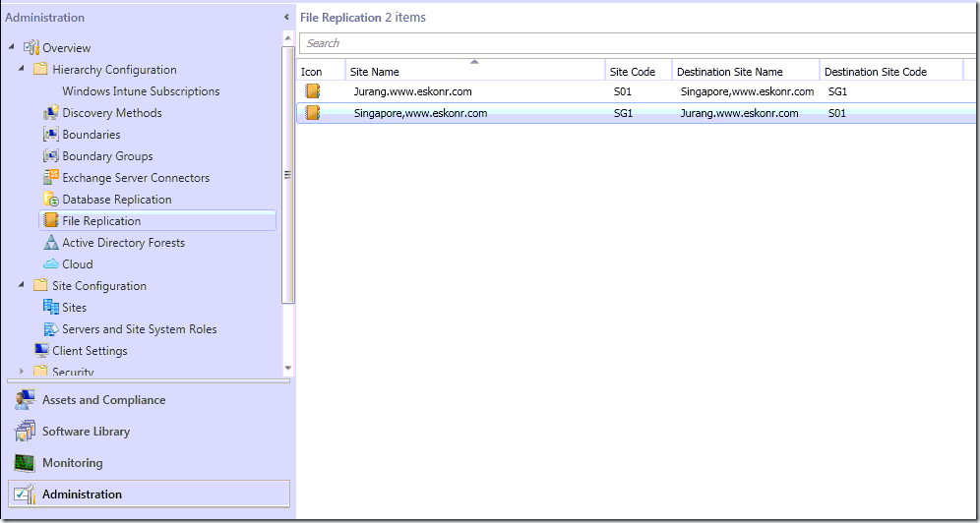Click the Security folder icon

pyautogui.click(x=40, y=371)
